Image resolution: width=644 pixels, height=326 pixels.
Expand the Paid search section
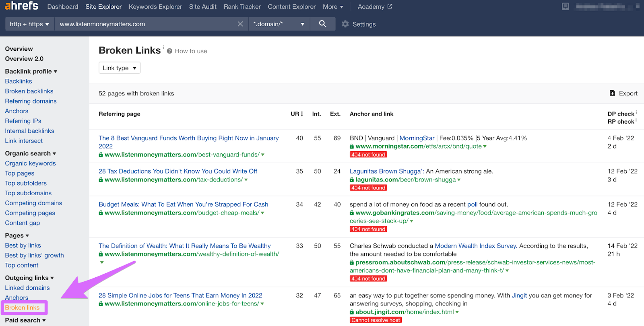click(x=25, y=320)
